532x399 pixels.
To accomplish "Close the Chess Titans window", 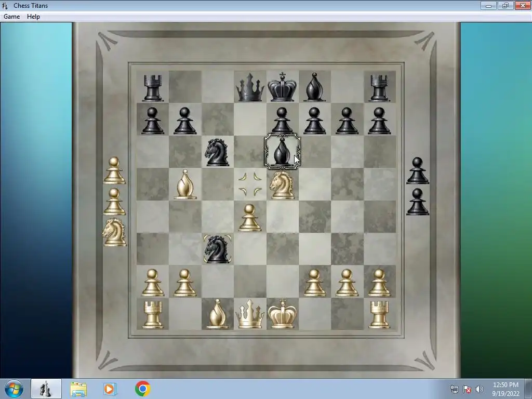I will [x=523, y=5].
